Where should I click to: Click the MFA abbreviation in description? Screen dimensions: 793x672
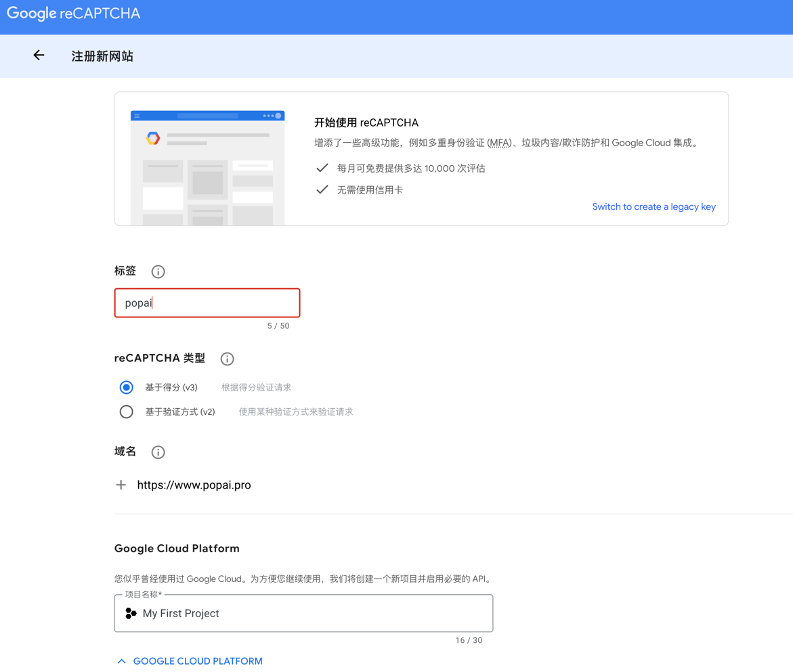pos(500,143)
